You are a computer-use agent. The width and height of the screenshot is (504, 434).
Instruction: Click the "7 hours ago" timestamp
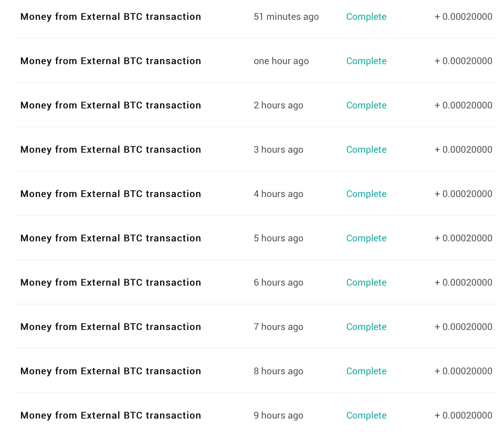click(x=278, y=327)
